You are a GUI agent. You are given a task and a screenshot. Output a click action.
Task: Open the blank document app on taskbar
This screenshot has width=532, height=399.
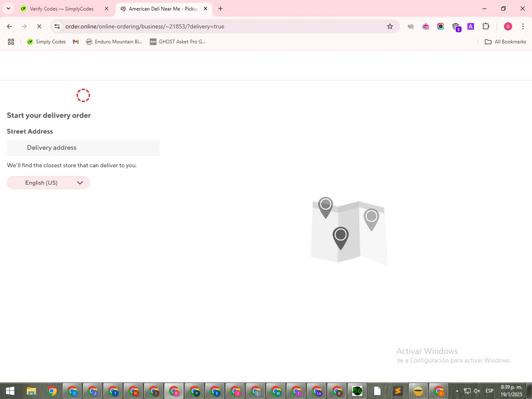[377, 391]
